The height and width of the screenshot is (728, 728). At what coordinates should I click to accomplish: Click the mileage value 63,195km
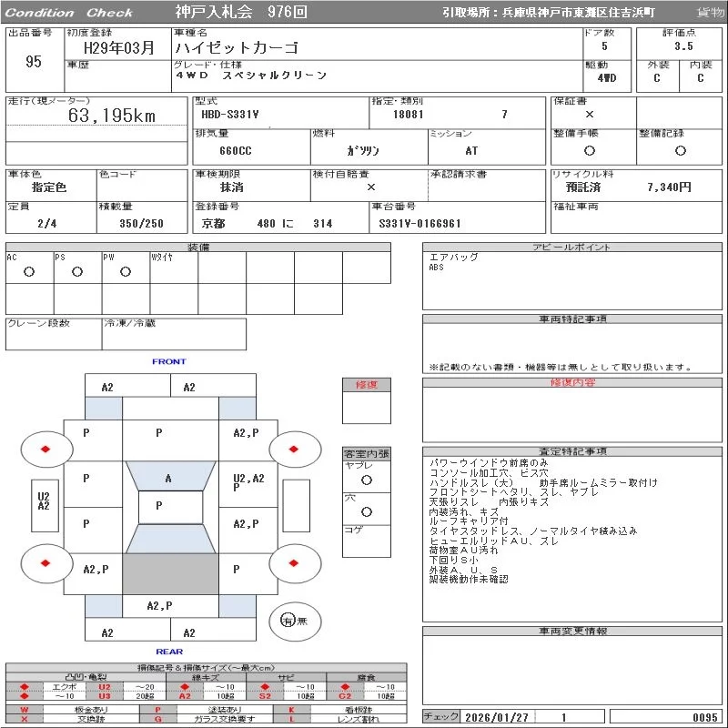point(111,116)
